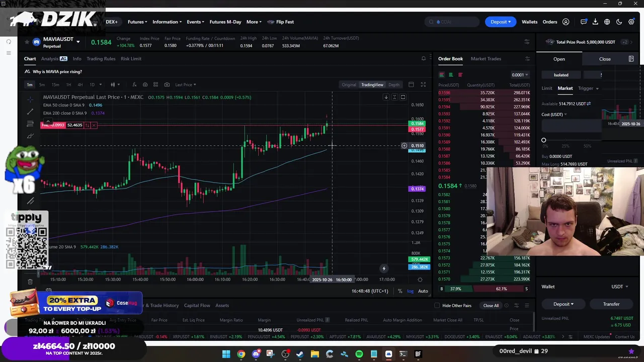Viewport: 644px width, 362px height.
Task: Open the customer support chat icon
Action: (584, 22)
